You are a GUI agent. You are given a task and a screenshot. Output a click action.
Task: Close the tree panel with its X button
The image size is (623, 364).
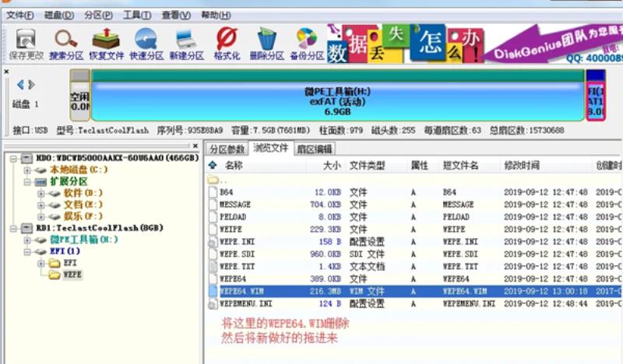click(195, 146)
